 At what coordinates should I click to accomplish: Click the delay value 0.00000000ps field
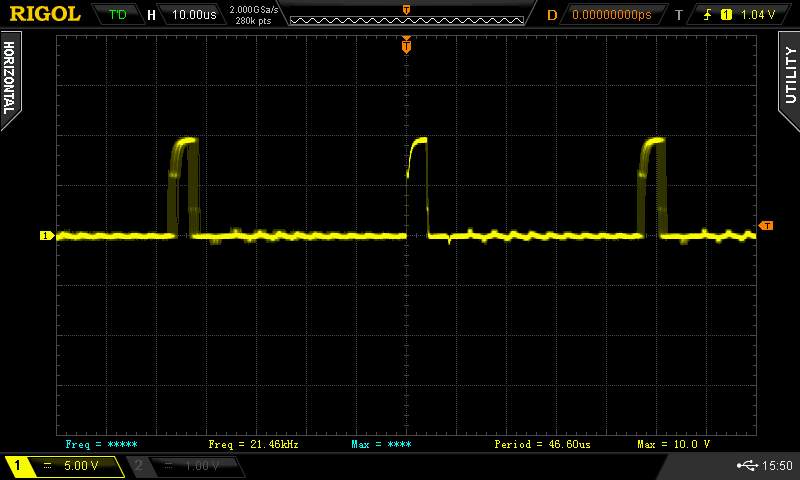pos(611,15)
